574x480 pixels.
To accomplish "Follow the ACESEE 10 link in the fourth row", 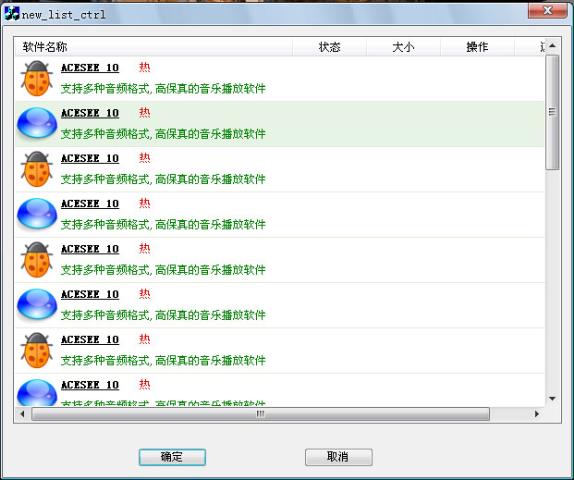I will coord(90,204).
